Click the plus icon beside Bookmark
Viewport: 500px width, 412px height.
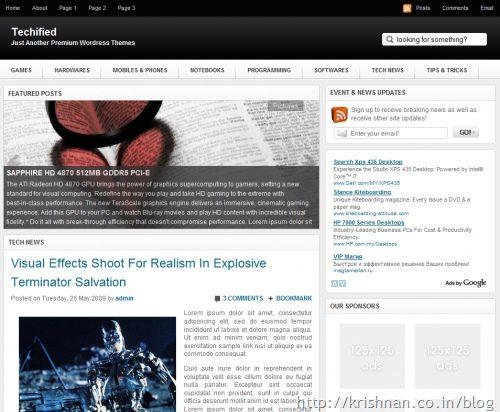pyautogui.click(x=270, y=298)
